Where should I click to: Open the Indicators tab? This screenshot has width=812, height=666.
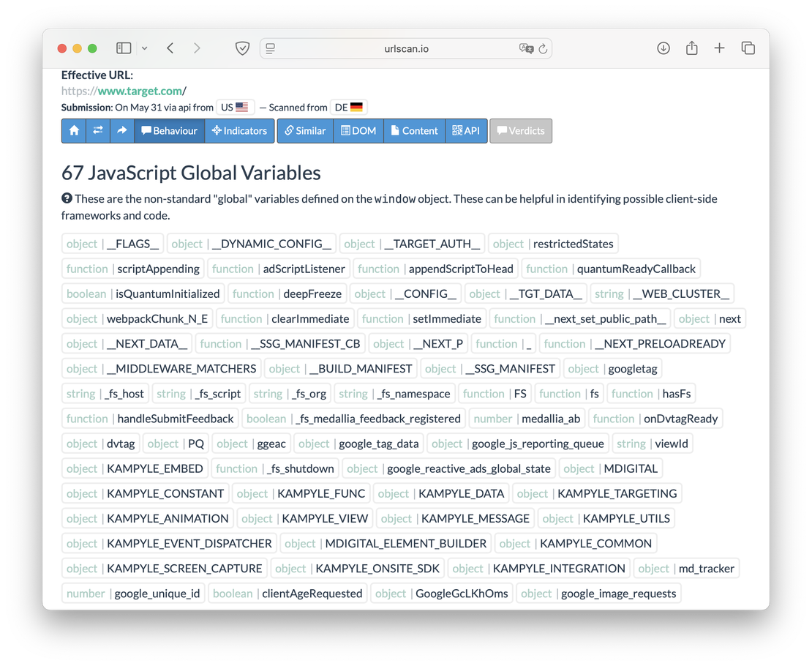(x=239, y=130)
